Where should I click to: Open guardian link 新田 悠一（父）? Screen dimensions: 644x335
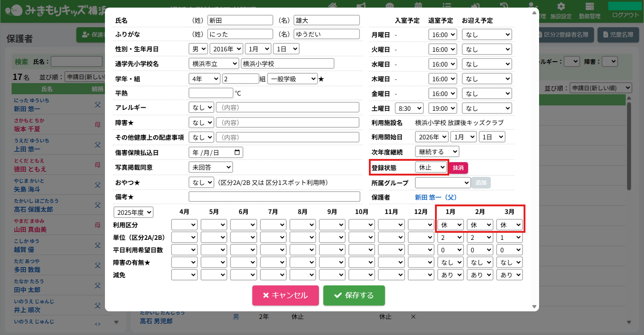(436, 197)
